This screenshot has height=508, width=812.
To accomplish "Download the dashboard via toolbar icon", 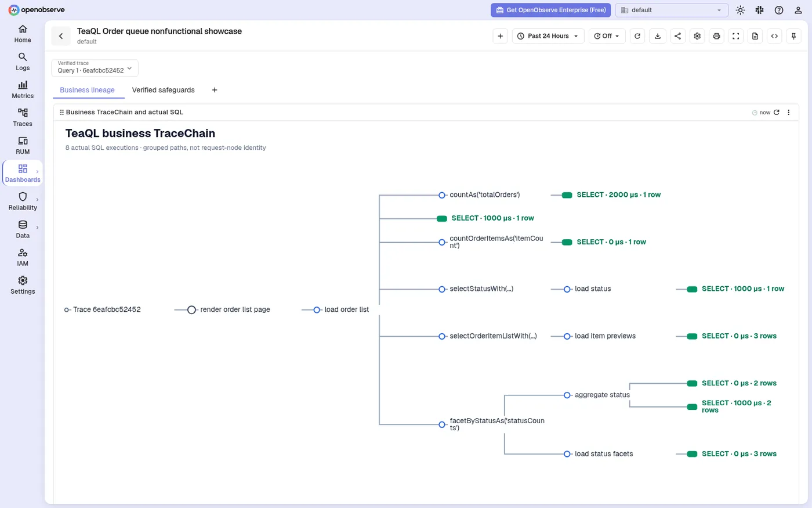I will [657, 36].
